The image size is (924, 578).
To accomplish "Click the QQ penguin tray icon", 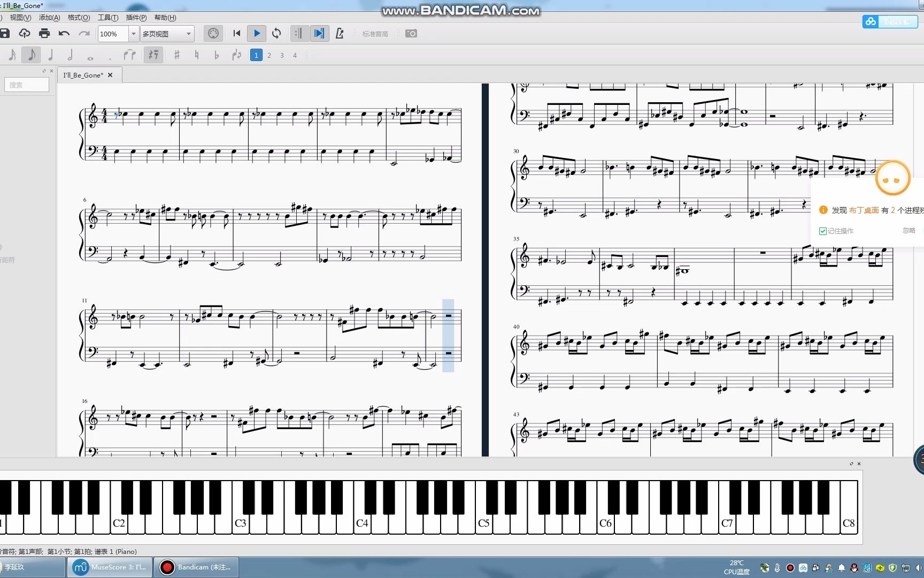I will [x=854, y=568].
